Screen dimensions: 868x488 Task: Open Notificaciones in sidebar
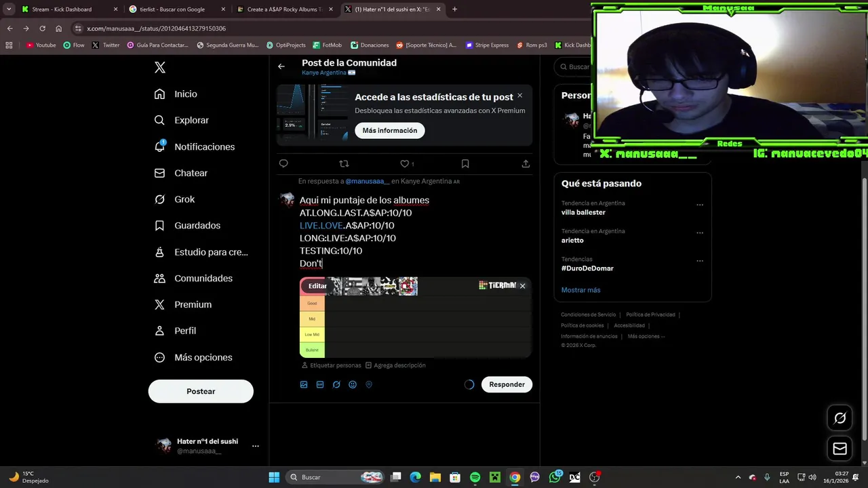(194, 146)
